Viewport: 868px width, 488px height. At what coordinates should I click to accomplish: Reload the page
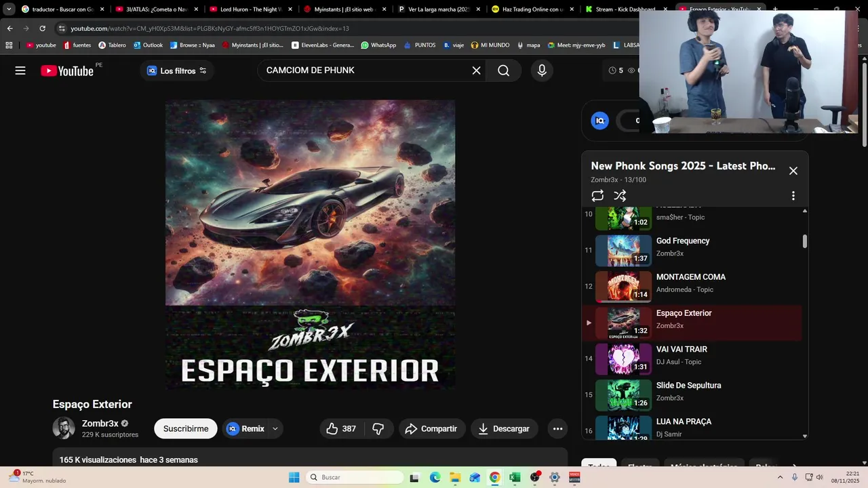[42, 28]
